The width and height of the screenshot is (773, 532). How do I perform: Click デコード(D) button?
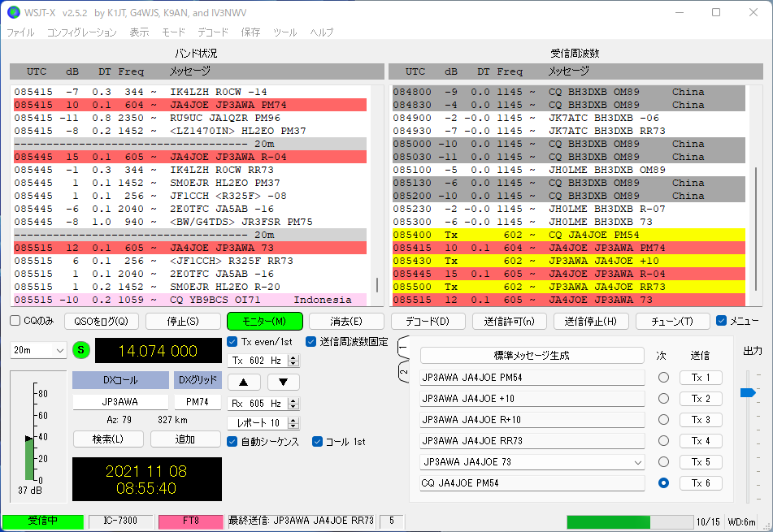[x=428, y=321]
